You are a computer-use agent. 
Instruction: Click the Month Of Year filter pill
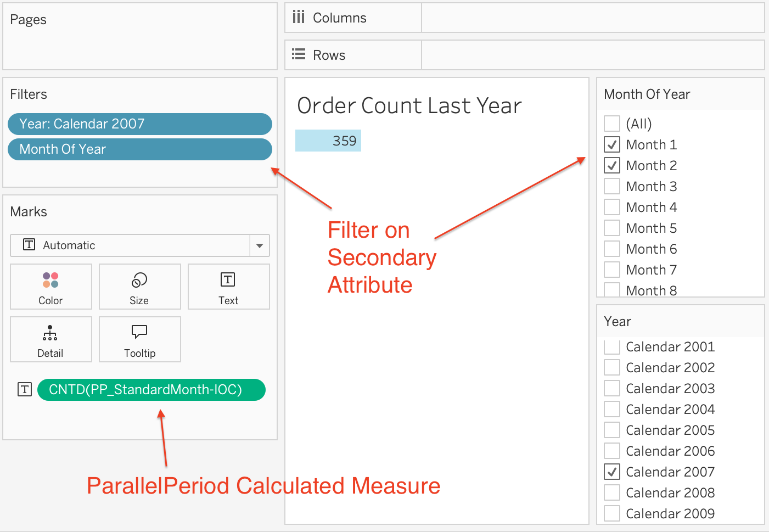tap(139, 149)
